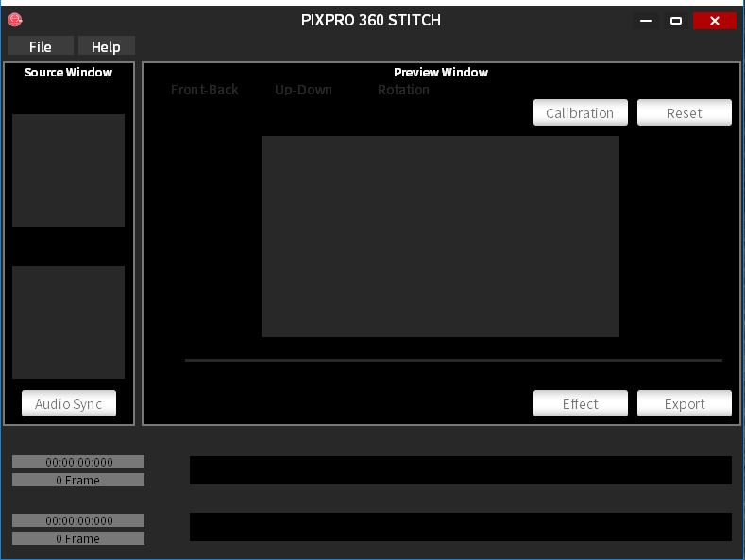
Task: Select the second track's 0 Frame field
Action: (x=78, y=538)
